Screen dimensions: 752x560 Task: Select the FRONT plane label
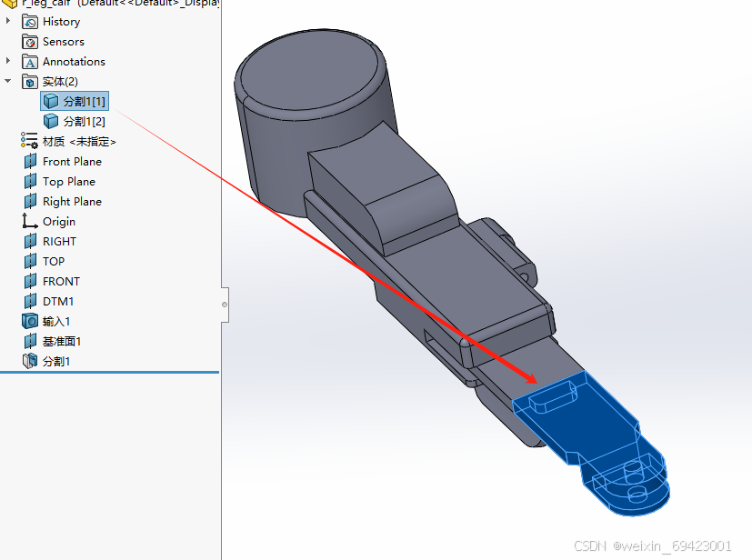(61, 282)
